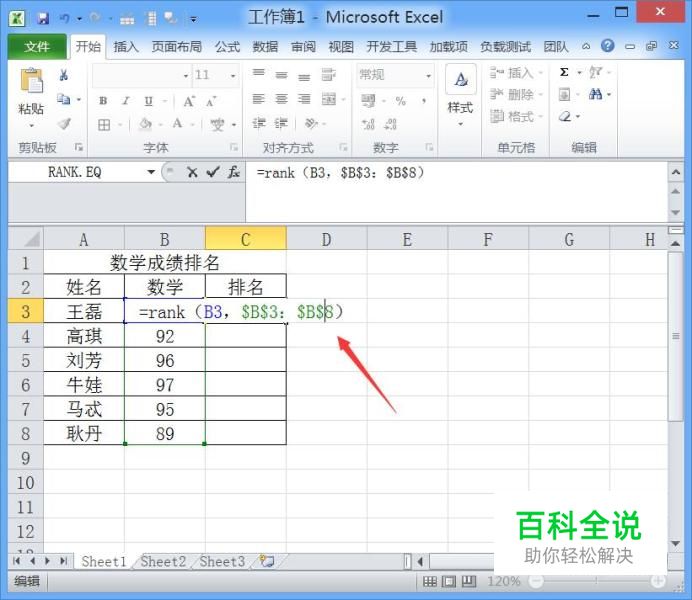Image resolution: width=692 pixels, height=600 pixels.
Task: Click the Cut scissors icon
Action: 64,75
